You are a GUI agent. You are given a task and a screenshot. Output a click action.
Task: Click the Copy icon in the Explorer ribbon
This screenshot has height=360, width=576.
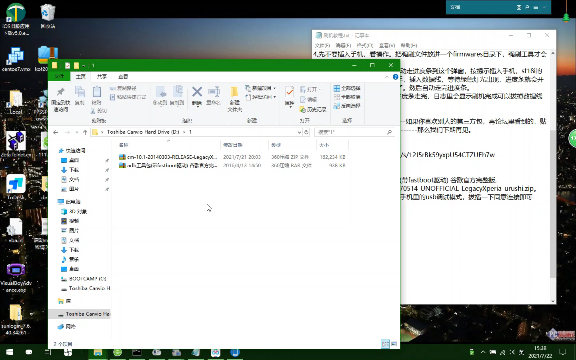pos(80,96)
